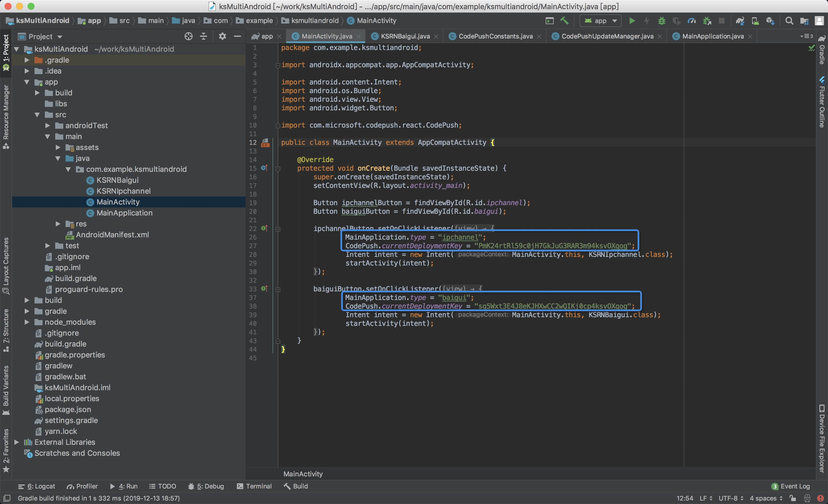The height and width of the screenshot is (504, 828).
Task: Open the Android profiler gauge icon
Action: click(x=691, y=21)
